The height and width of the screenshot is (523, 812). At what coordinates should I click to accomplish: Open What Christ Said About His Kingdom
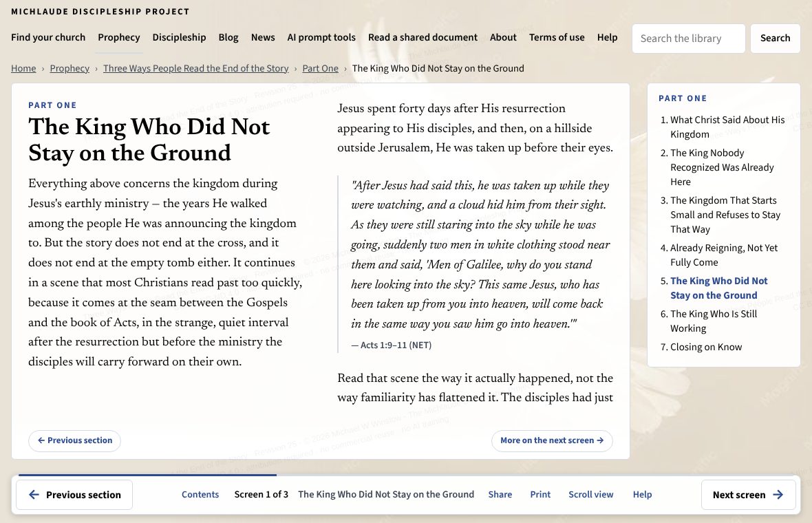[x=727, y=127]
